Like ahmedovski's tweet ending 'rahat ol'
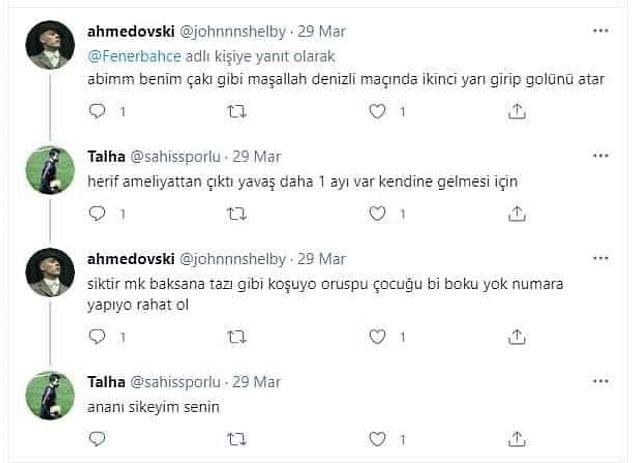This screenshot has height=463, width=635. 377,337
